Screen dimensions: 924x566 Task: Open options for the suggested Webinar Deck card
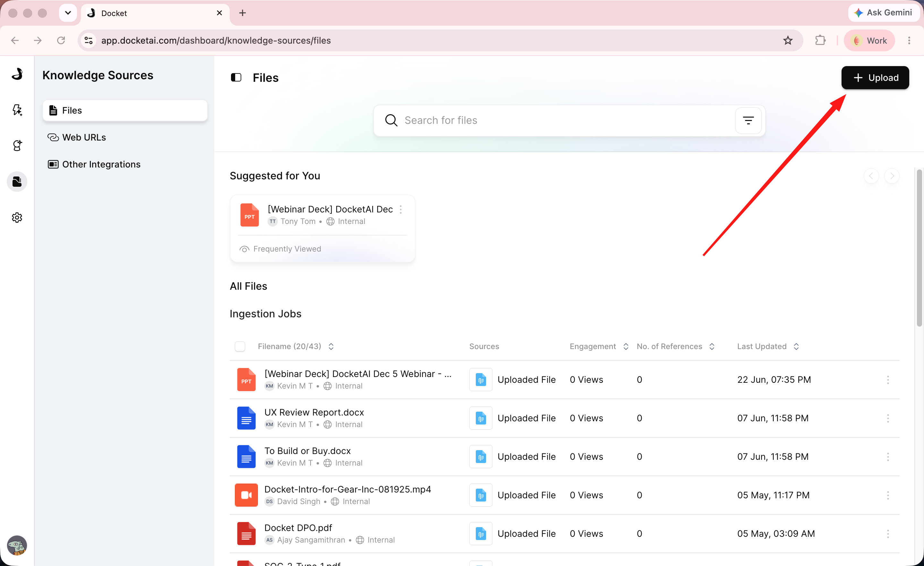click(x=400, y=209)
